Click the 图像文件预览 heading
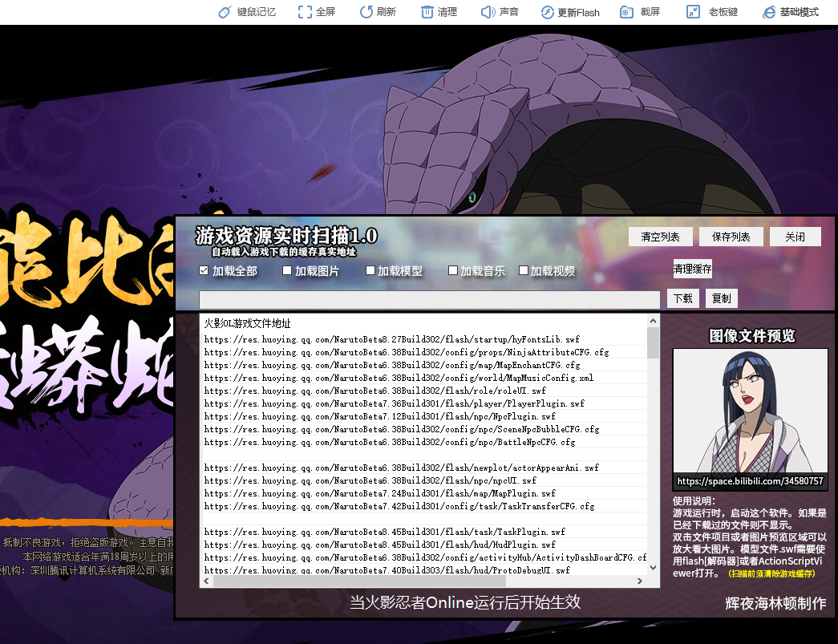 click(752, 335)
